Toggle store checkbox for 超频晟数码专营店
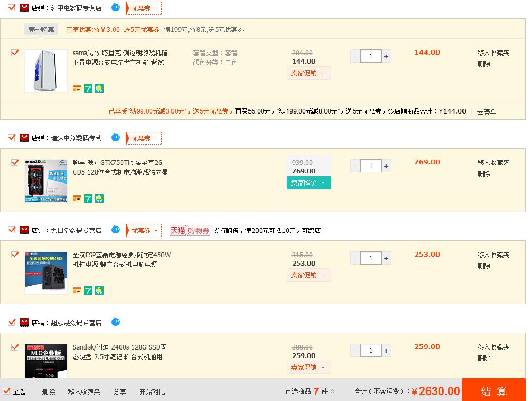Viewport: 532px width, 401px height. (x=12, y=322)
